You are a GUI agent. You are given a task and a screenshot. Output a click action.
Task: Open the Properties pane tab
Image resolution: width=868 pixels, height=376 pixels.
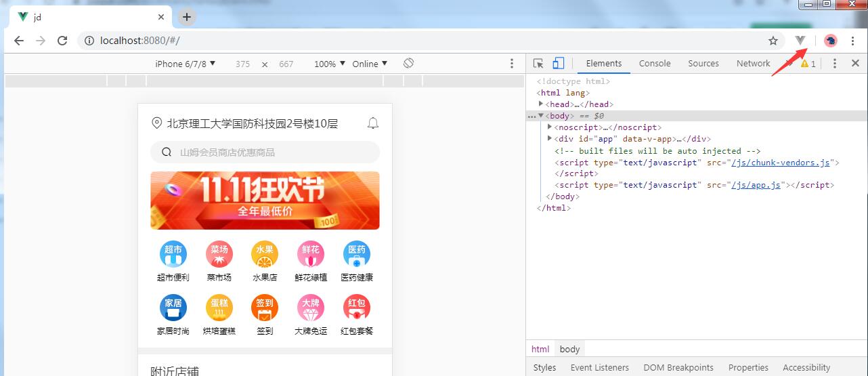tap(748, 367)
